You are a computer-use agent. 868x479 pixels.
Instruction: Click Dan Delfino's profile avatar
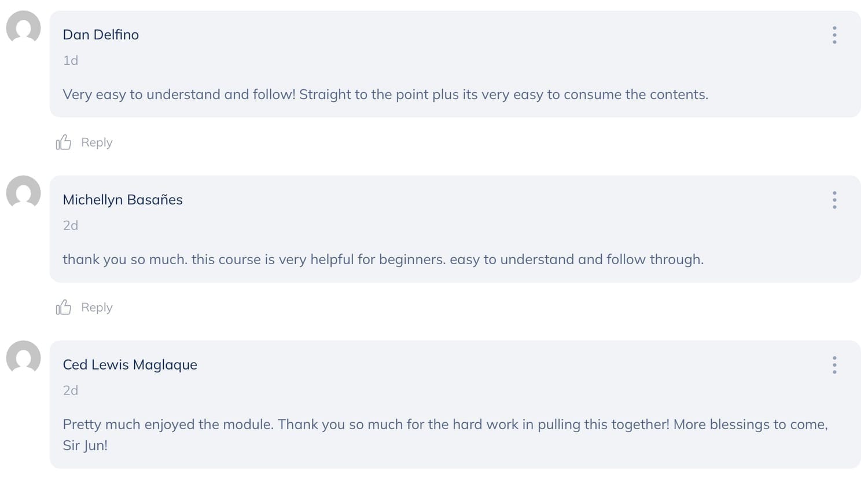pyautogui.click(x=24, y=28)
